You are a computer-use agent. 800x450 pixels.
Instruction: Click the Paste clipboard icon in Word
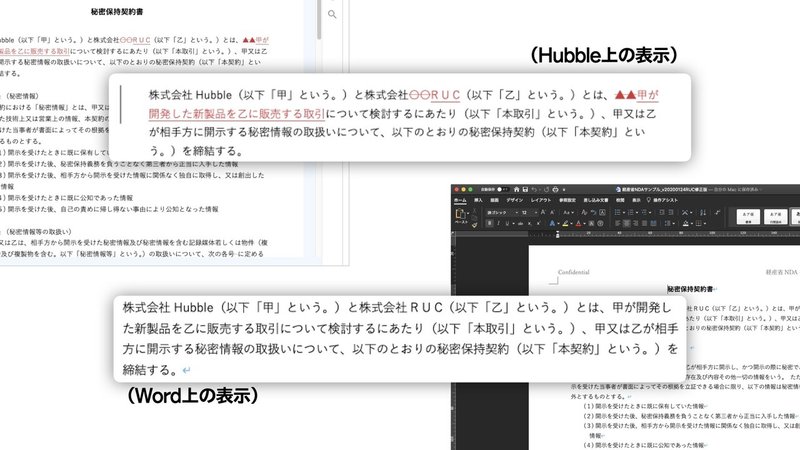point(460,213)
